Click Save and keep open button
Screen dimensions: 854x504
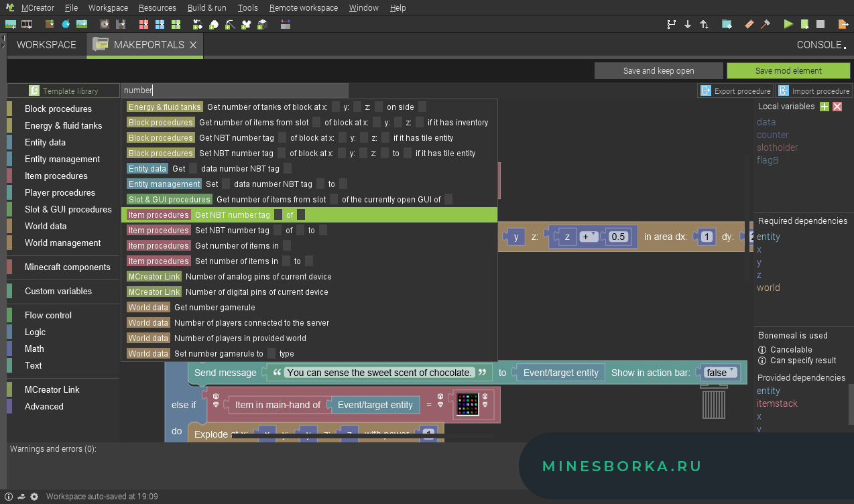pyautogui.click(x=659, y=71)
